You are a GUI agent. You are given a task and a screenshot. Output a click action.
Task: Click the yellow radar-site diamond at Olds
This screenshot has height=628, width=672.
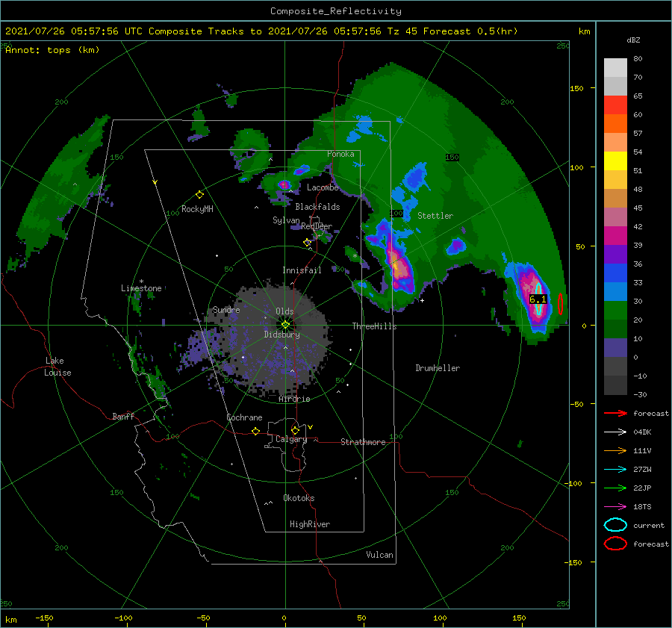tap(285, 325)
